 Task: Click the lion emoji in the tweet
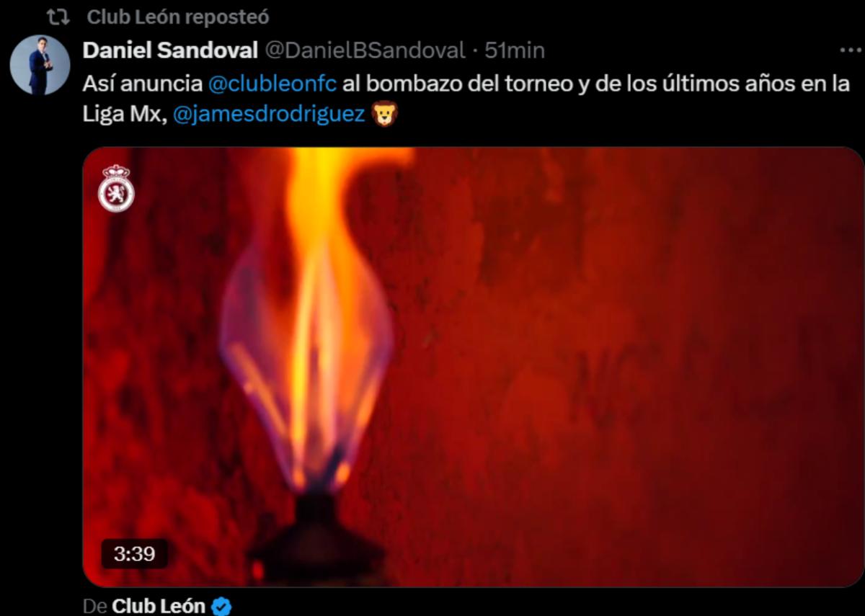(384, 115)
